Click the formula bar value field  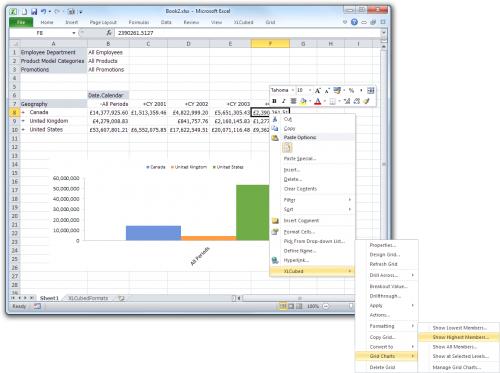point(248,33)
